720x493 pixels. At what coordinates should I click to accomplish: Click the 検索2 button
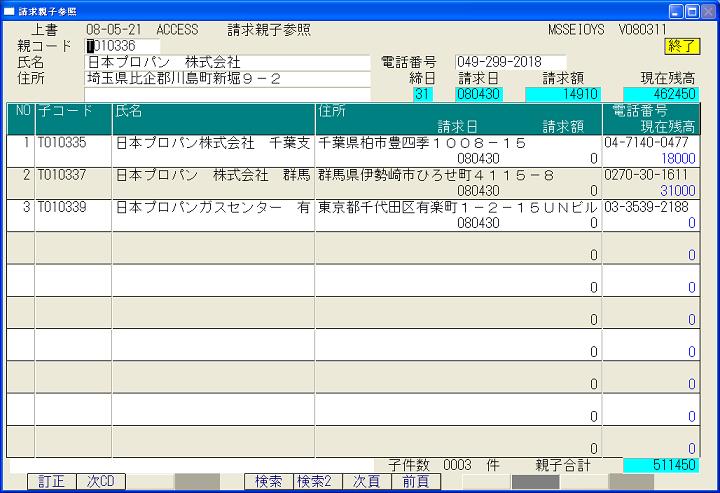tap(318, 482)
